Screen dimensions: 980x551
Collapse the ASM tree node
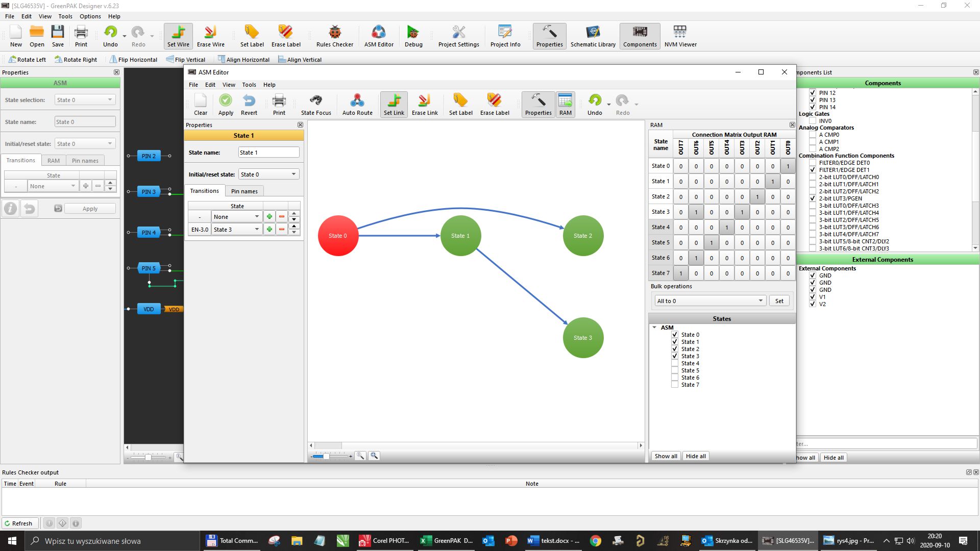tap(654, 328)
